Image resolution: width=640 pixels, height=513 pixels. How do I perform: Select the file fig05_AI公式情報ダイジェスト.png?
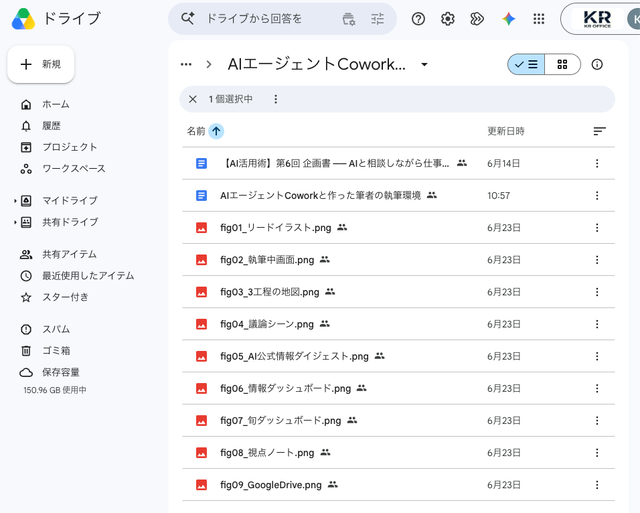pos(398,356)
